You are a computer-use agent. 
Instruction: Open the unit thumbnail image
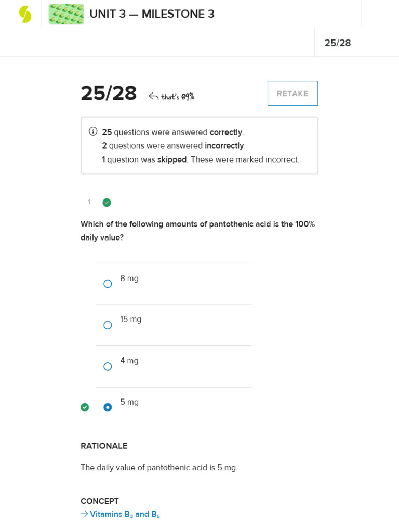[66, 14]
